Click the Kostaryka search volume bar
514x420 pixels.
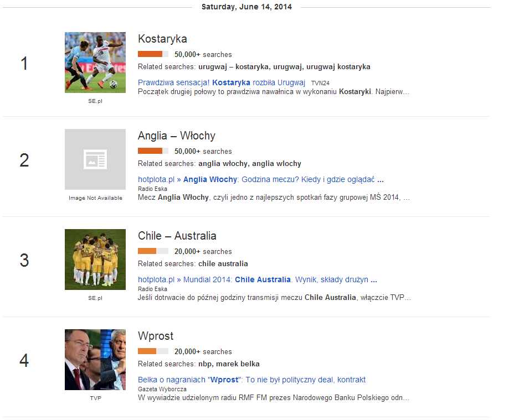(153, 54)
